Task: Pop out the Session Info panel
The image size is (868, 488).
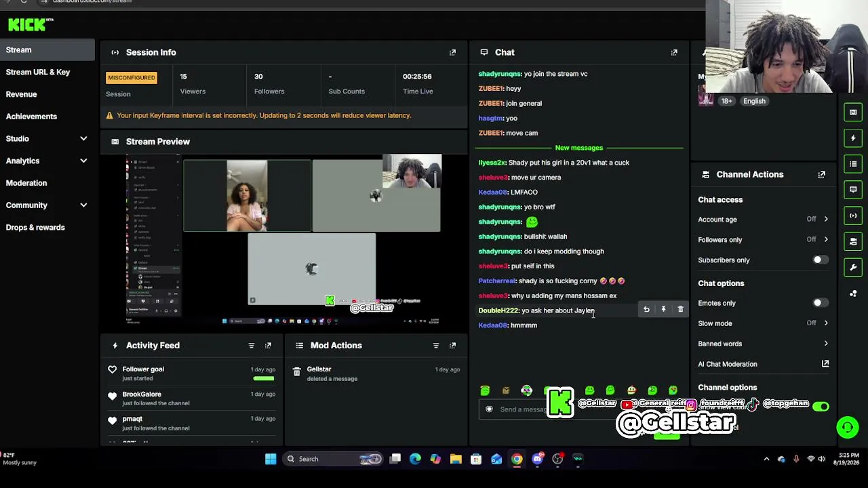Action: (x=452, y=52)
